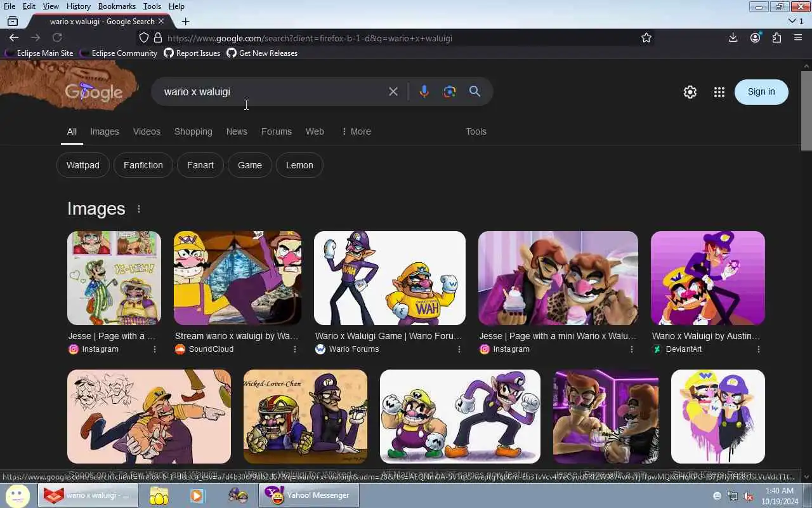The width and height of the screenshot is (812, 508).
Task: Click the browser Back arrow
Action: point(14,38)
